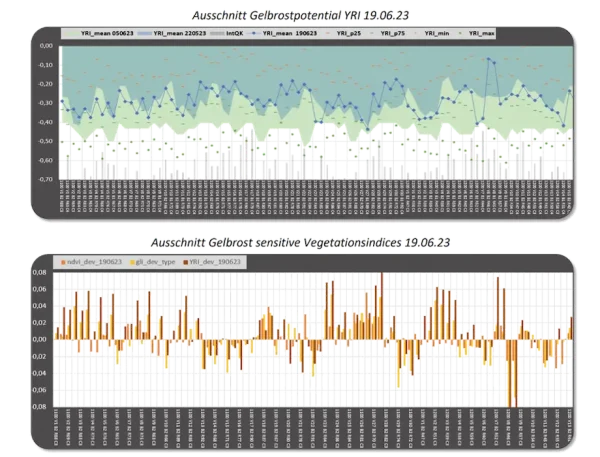
Task: Click the orange ndvi_dev_190623 legend icon
Action: pyautogui.click(x=63, y=262)
